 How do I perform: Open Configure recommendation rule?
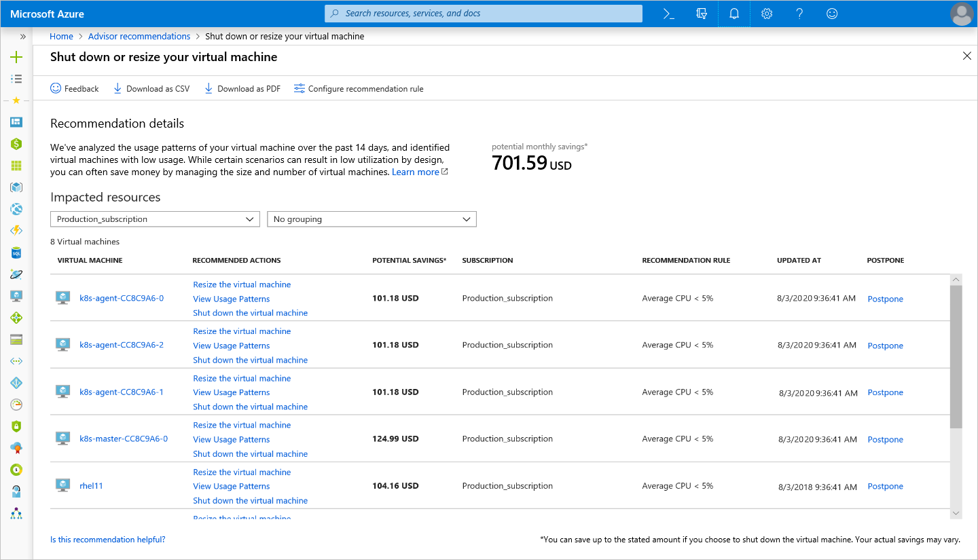coord(359,89)
